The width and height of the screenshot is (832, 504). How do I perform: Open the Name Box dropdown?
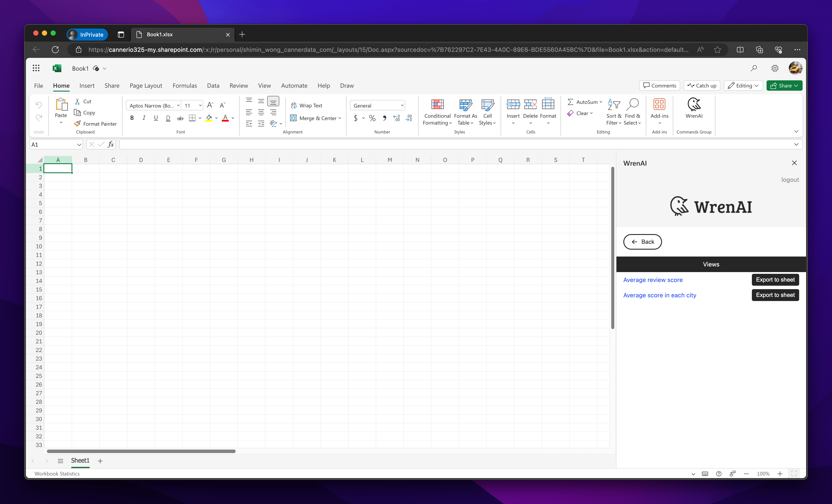pyautogui.click(x=79, y=144)
